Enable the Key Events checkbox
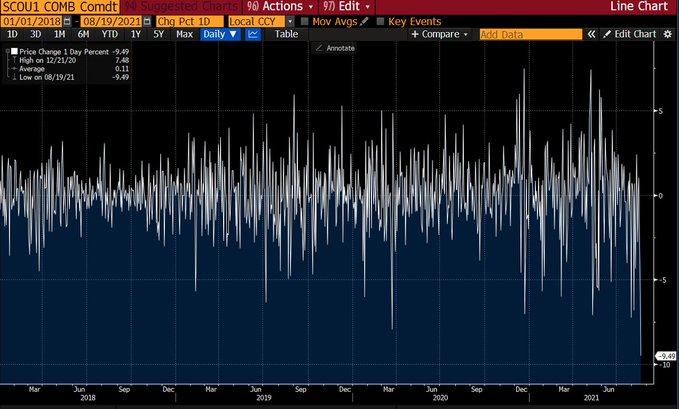 pyautogui.click(x=379, y=20)
